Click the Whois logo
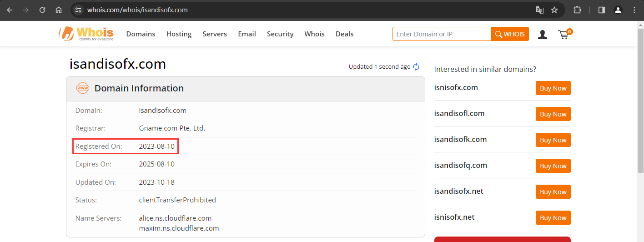Image resolution: width=644 pixels, height=242 pixels. tap(86, 34)
